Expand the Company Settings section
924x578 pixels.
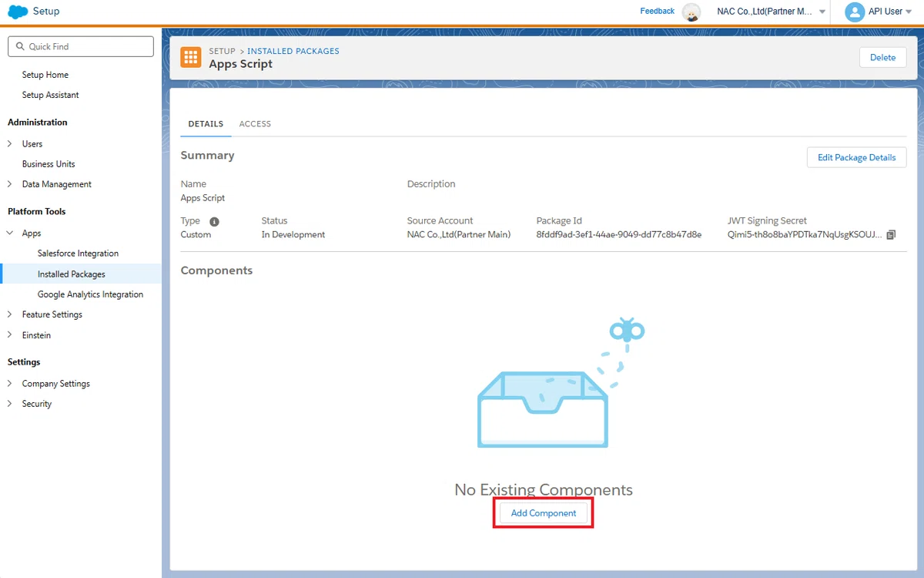tap(10, 384)
